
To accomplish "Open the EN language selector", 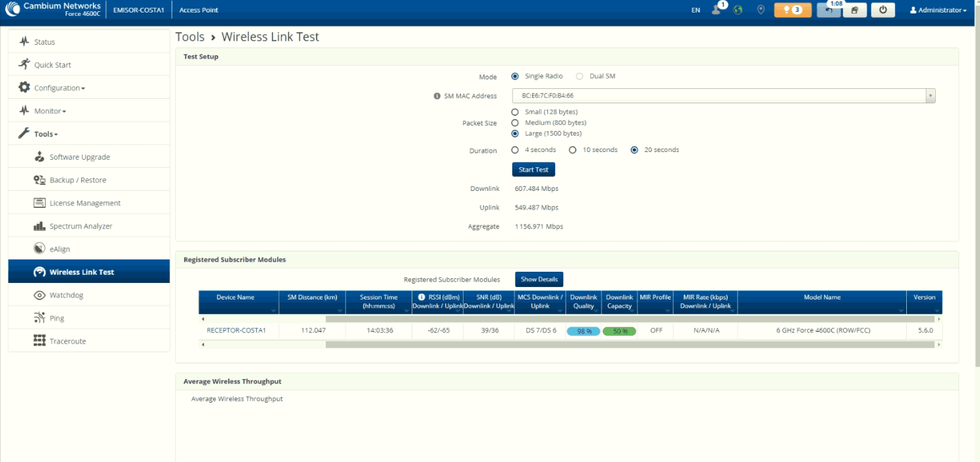I will 695,11.
